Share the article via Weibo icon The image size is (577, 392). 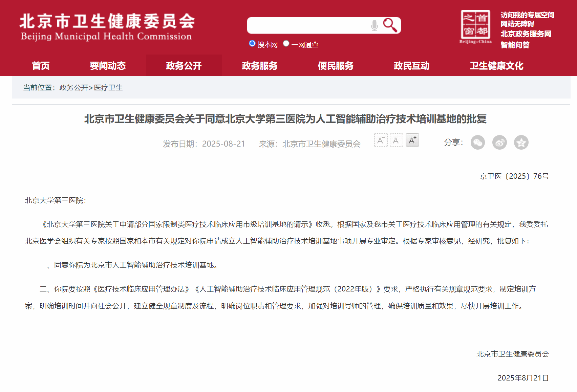coord(499,143)
